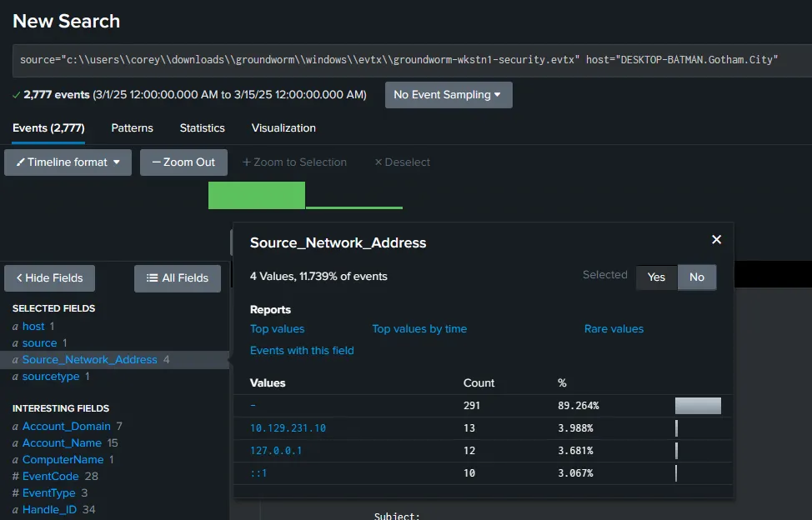Switch to the Patterns tab

click(x=132, y=127)
